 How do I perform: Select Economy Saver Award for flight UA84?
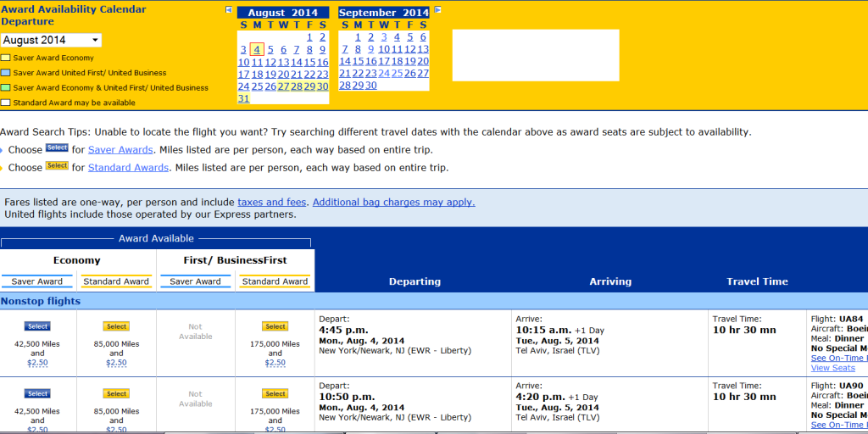37,326
